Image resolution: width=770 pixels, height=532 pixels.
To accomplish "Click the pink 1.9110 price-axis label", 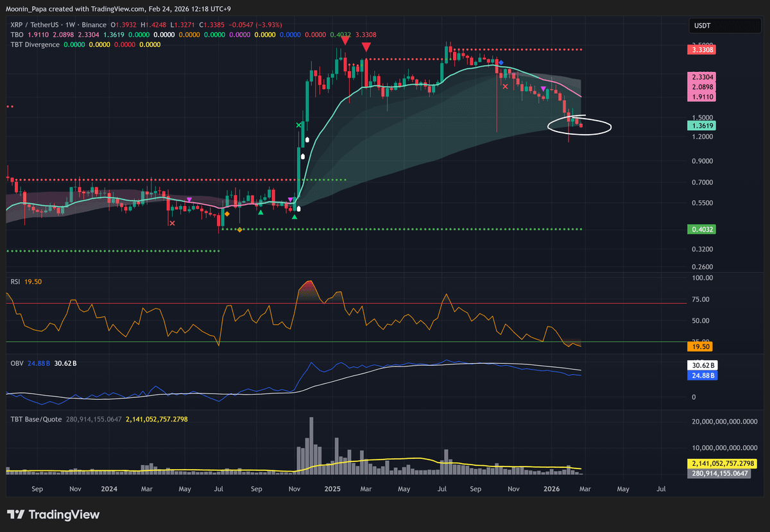I will click(x=701, y=97).
